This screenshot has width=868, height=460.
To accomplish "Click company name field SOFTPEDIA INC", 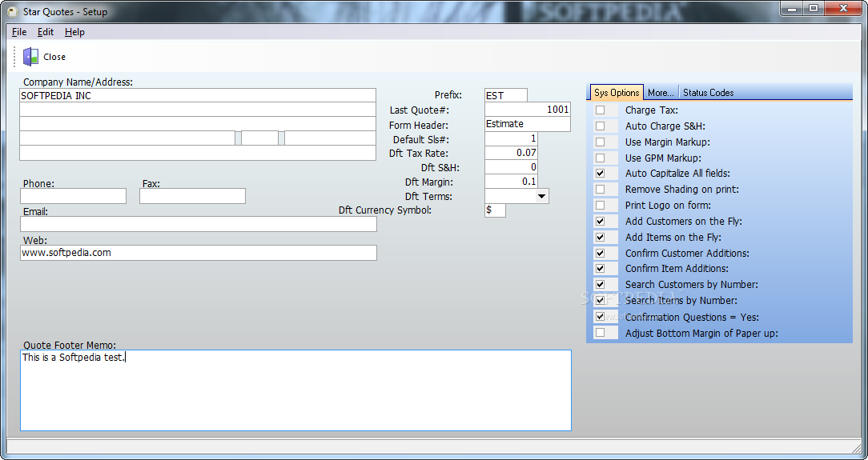I will point(198,95).
